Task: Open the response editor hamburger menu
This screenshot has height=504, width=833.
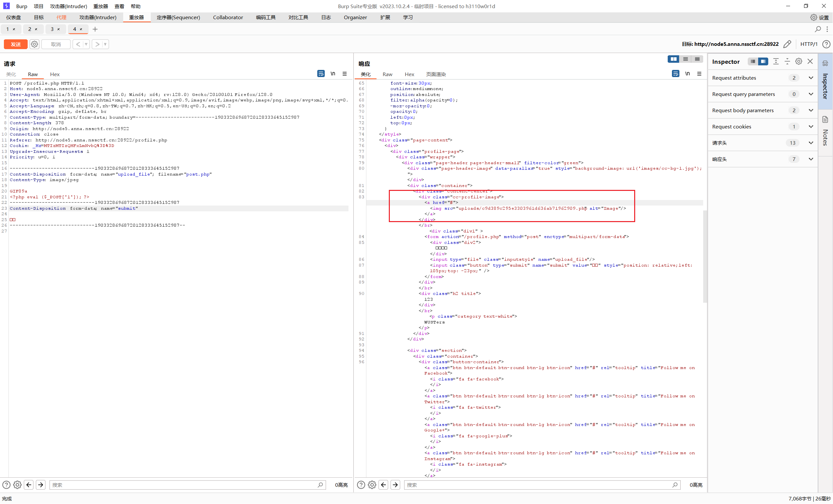Action: pyautogui.click(x=699, y=73)
